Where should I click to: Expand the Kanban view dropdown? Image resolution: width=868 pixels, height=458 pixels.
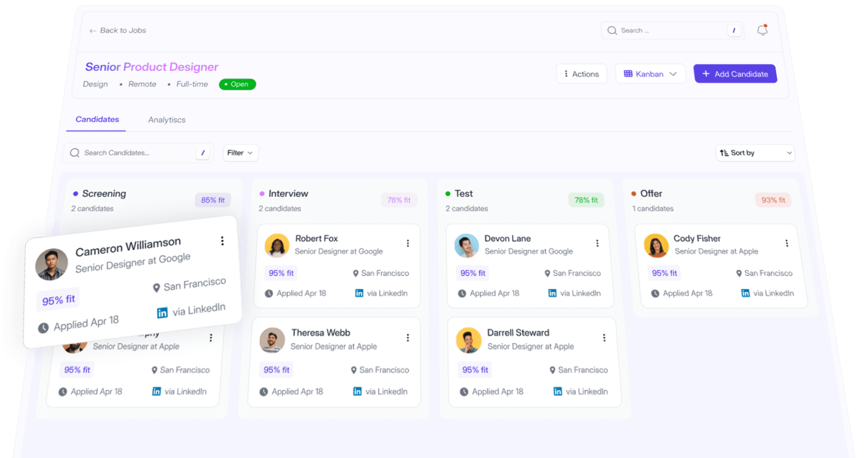click(650, 74)
